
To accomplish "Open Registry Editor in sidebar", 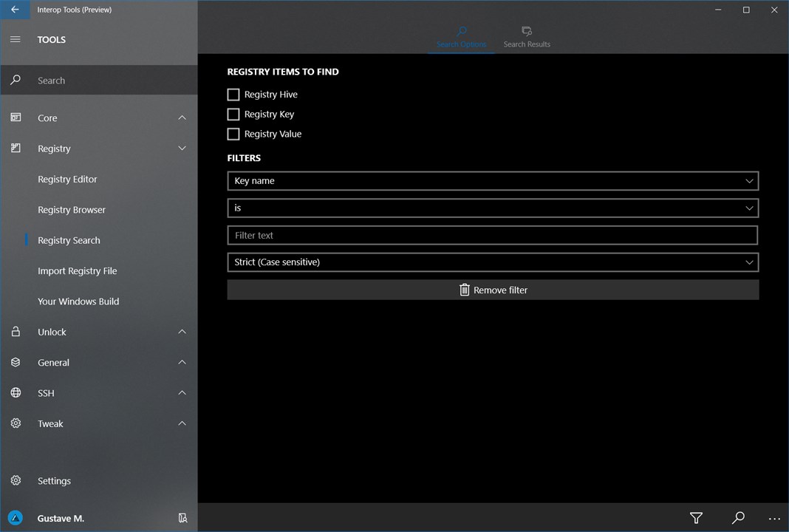I will (x=67, y=179).
